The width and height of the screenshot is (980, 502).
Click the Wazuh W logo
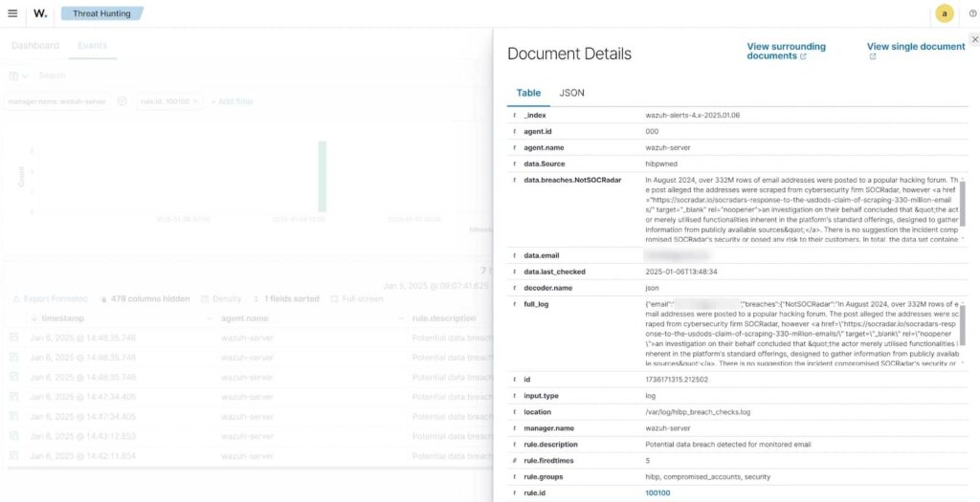pos(40,13)
